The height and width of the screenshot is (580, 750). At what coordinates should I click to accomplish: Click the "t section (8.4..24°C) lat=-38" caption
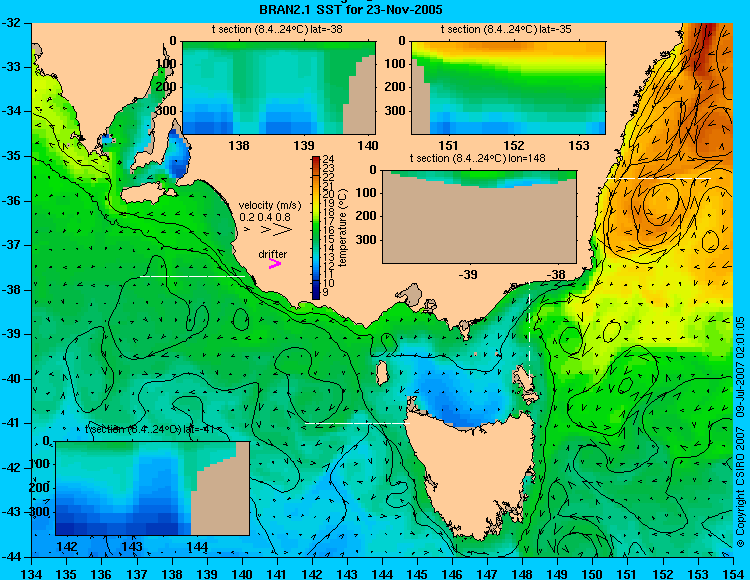click(277, 30)
